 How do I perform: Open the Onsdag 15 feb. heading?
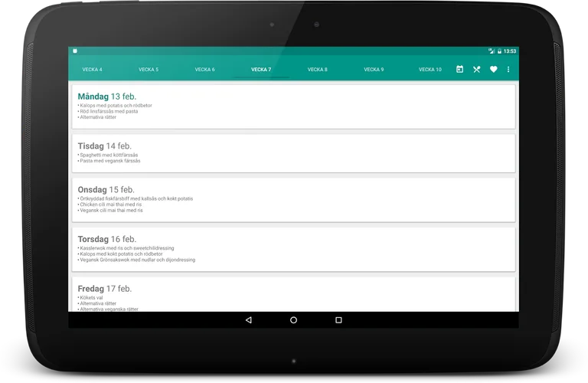click(x=106, y=190)
